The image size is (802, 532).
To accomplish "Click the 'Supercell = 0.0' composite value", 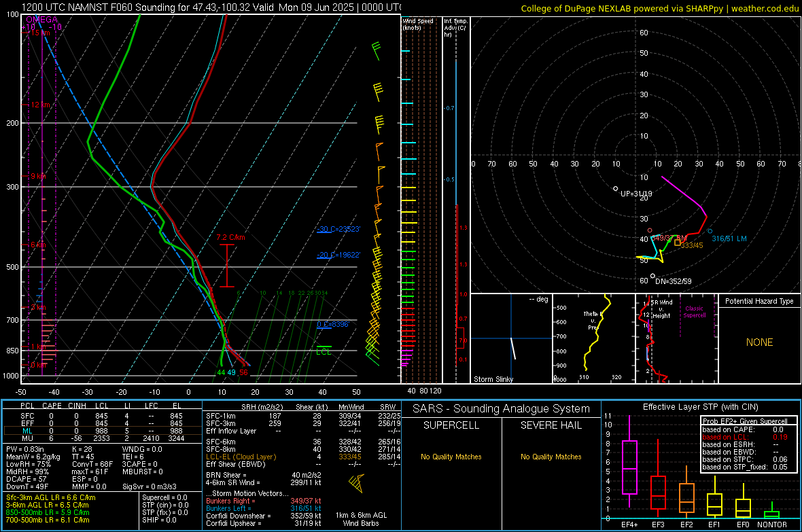I will [164, 498].
